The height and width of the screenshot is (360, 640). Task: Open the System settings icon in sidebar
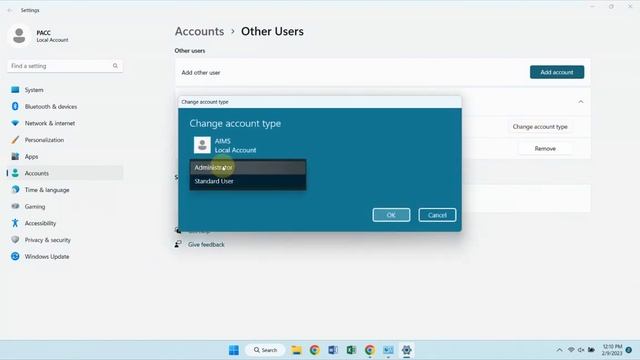pos(15,90)
